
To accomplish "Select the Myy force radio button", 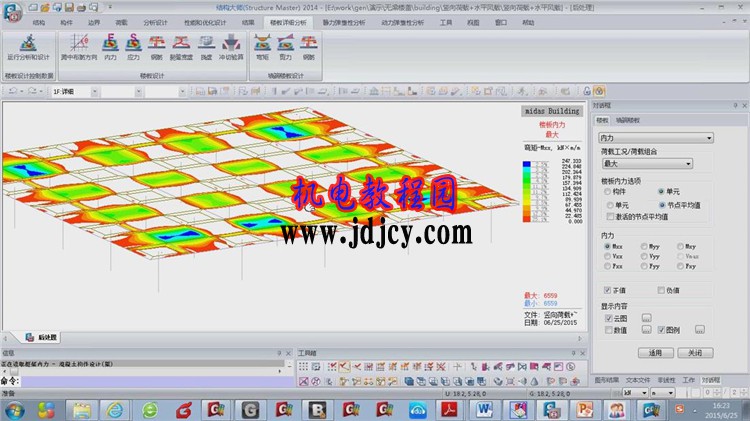I will (x=644, y=246).
